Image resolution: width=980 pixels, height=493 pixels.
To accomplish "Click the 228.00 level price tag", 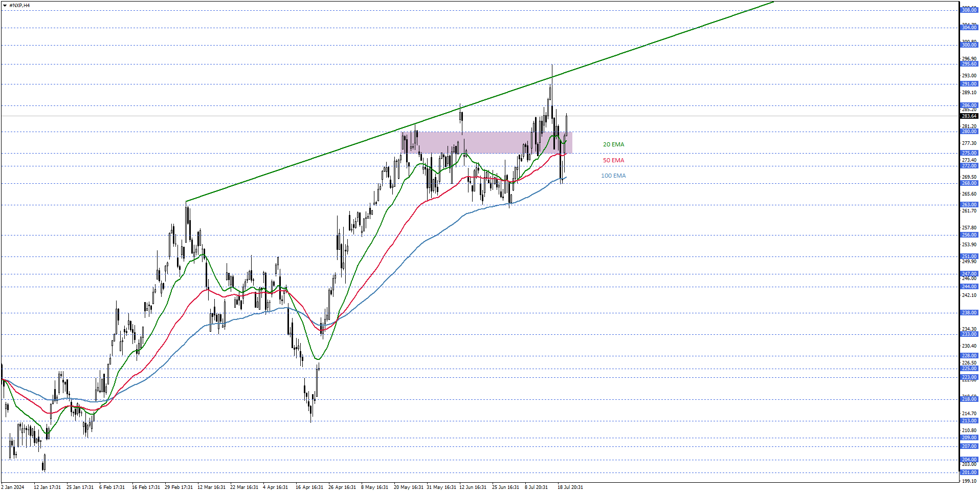I will [x=969, y=356].
